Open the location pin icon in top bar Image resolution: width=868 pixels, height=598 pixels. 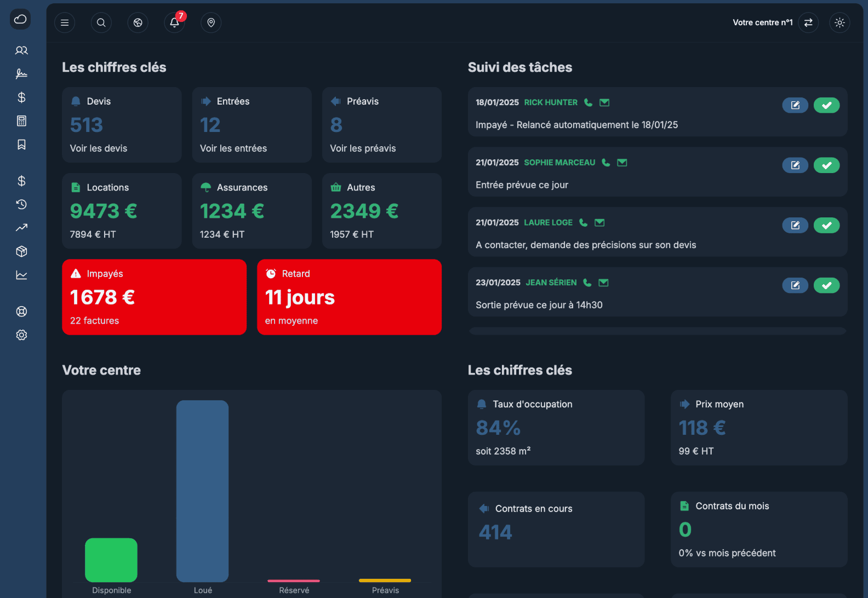click(x=211, y=22)
